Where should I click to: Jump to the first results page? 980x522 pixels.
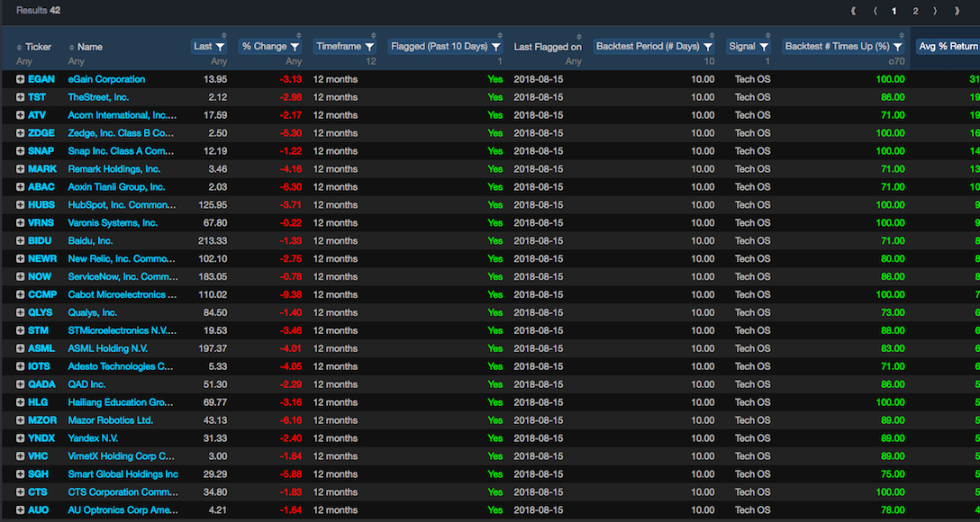pos(853,11)
